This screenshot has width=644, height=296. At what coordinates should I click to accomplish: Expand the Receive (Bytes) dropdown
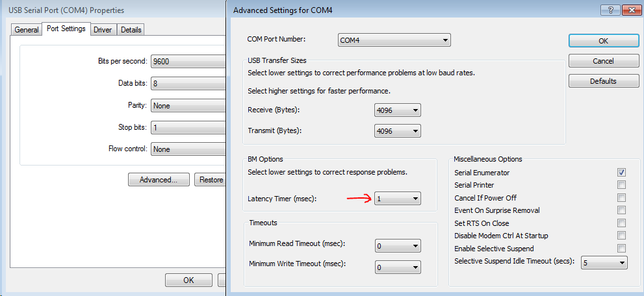(x=398, y=110)
